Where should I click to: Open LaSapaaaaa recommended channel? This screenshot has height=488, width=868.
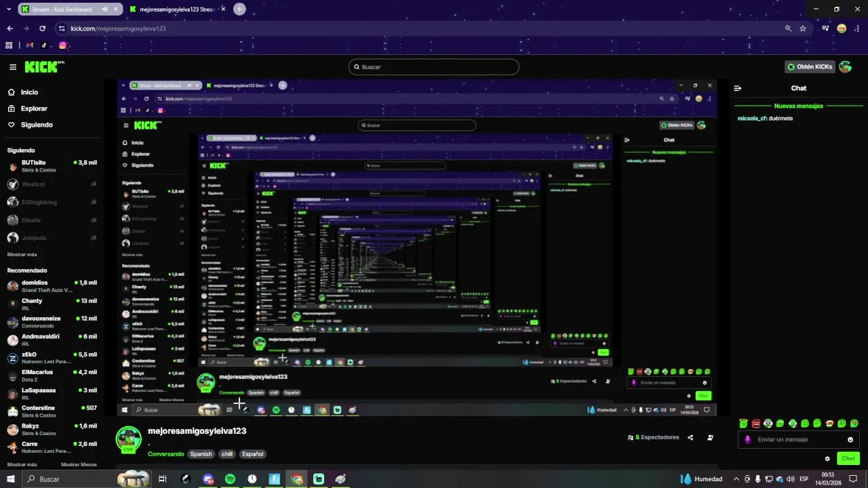[x=52, y=394]
